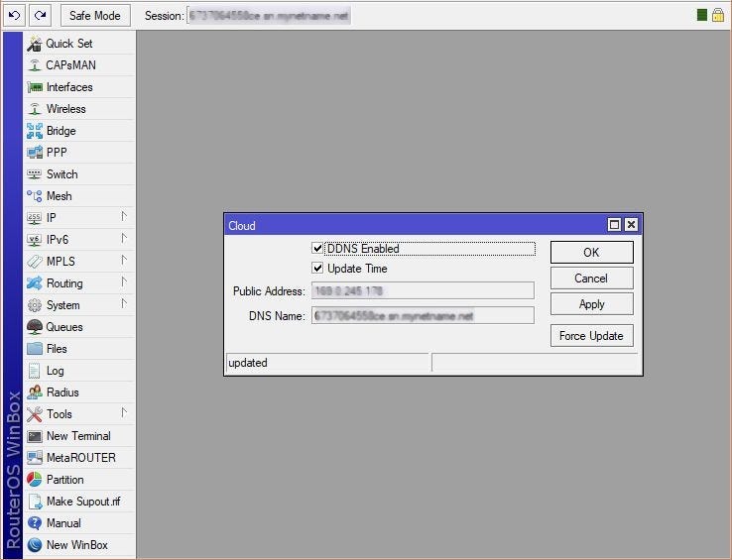Maximize the Cloud window
This screenshot has height=560, width=732.
point(614,225)
